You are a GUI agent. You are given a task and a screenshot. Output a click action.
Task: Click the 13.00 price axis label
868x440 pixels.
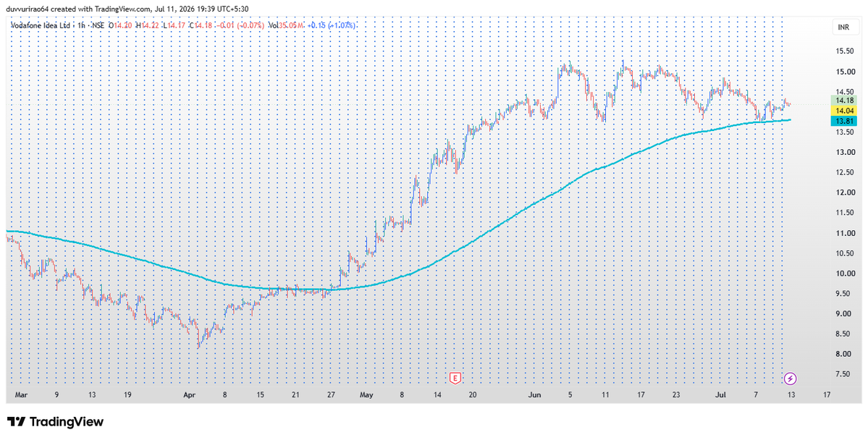click(x=844, y=152)
